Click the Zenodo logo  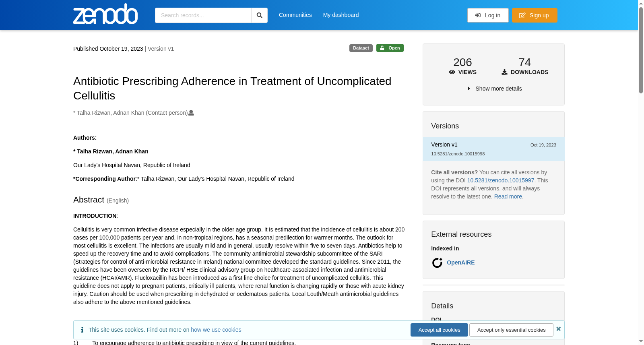[105, 14]
